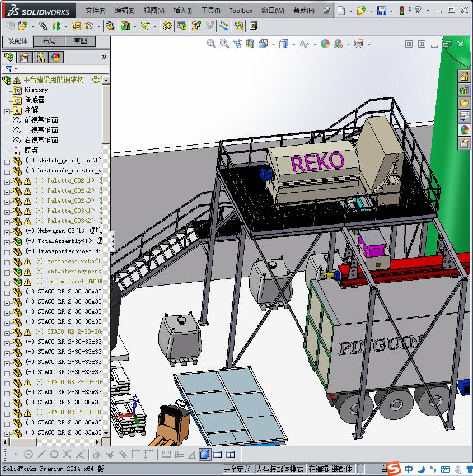Click the 完全定义 status bar field
The height and width of the screenshot is (476, 473).
point(237,469)
